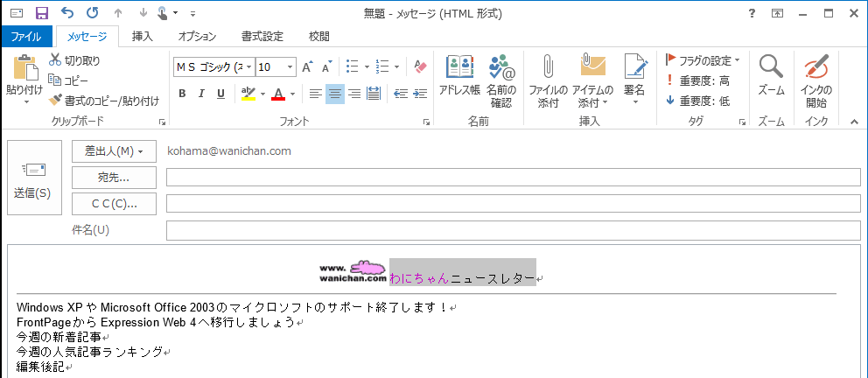
Task: Toggle italic formatting
Action: [x=201, y=94]
